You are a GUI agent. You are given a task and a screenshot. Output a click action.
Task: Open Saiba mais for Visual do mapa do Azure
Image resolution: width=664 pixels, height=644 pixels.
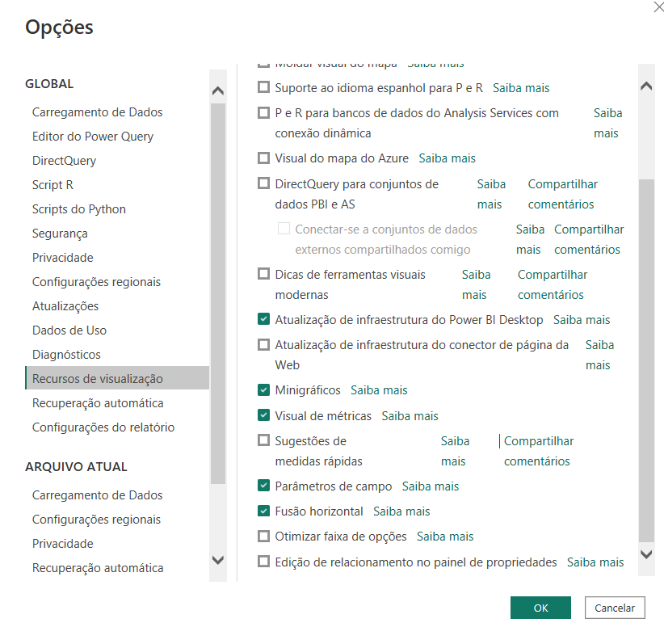[448, 158]
